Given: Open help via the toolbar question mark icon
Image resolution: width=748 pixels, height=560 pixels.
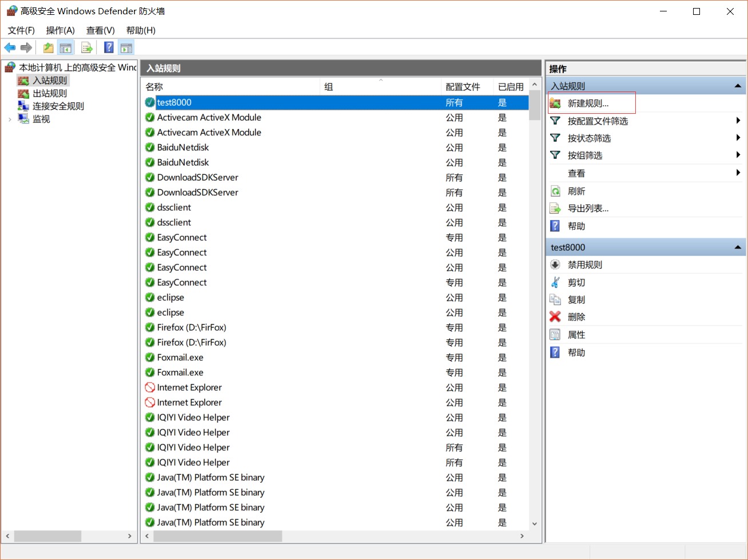Looking at the screenshot, I should point(109,47).
